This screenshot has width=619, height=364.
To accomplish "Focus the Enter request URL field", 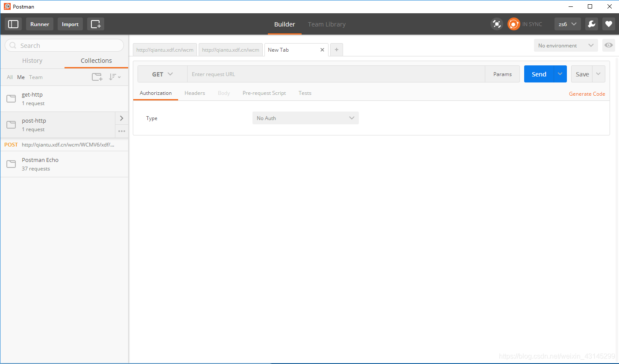I will [x=336, y=74].
